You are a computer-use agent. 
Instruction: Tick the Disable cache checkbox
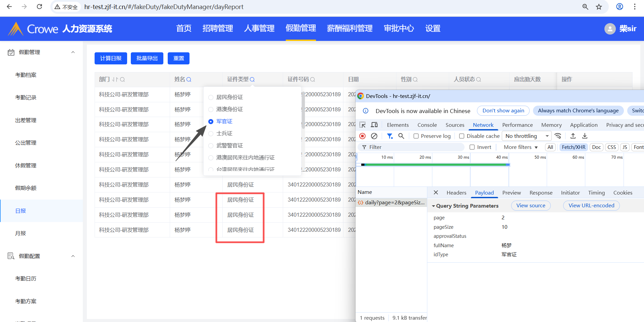[x=462, y=136]
